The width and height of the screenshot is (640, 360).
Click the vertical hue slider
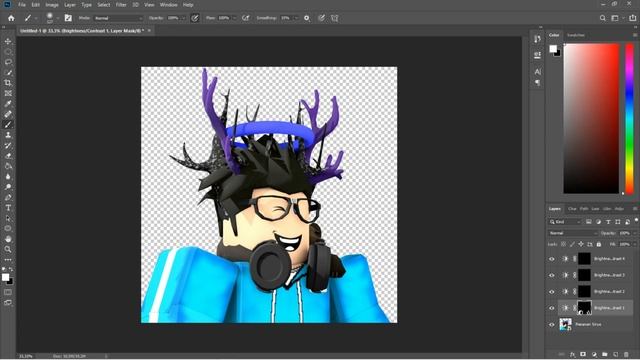point(629,118)
